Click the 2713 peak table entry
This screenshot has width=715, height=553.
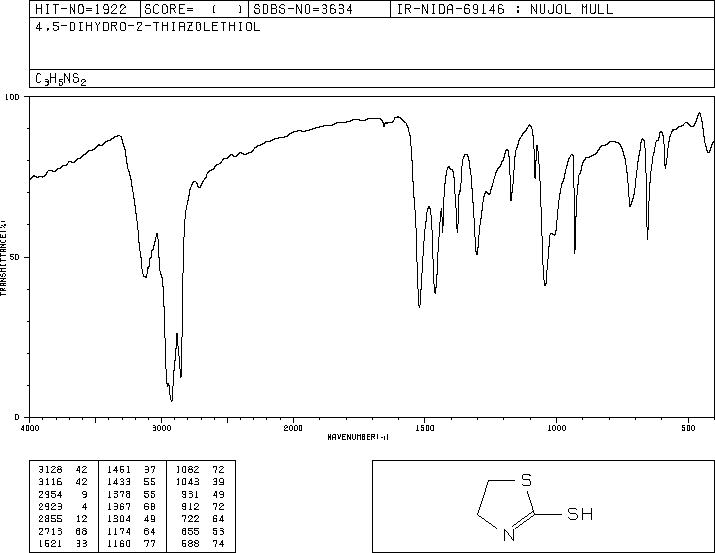coord(63,531)
